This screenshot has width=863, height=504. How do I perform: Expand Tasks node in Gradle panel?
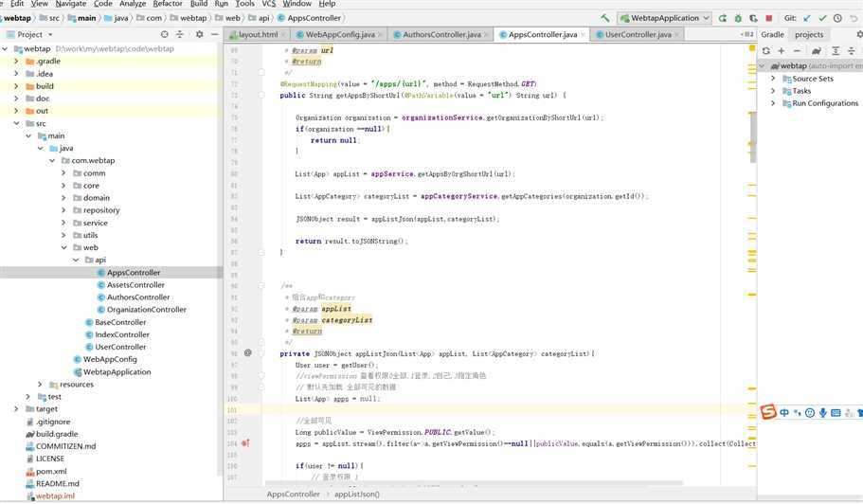(773, 91)
